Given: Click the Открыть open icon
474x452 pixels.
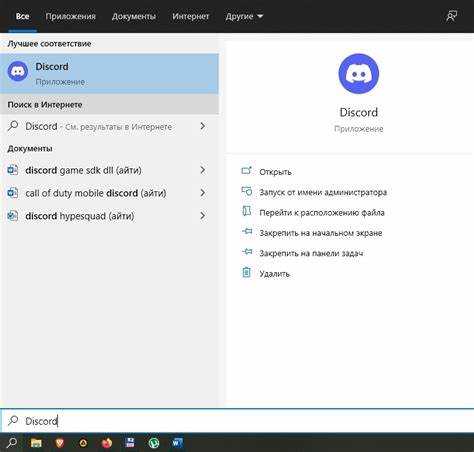Looking at the screenshot, I should (246, 171).
